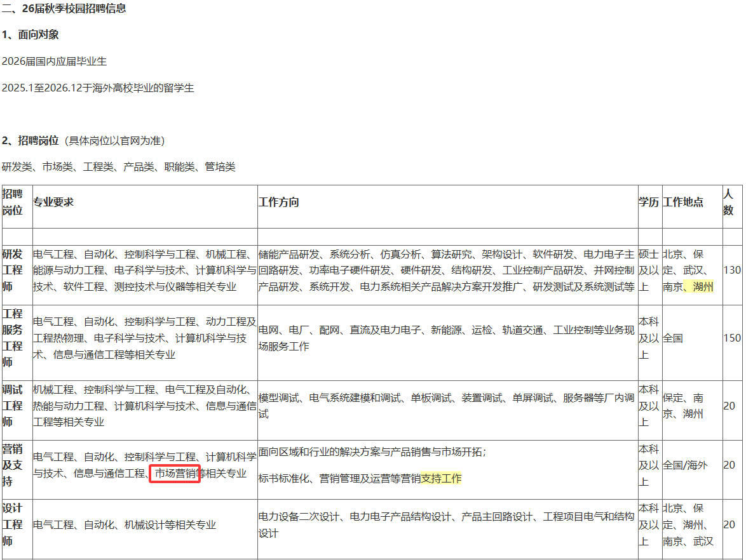Select the 工程服务工程师 position cell
The image size is (746, 560).
(x=13, y=338)
